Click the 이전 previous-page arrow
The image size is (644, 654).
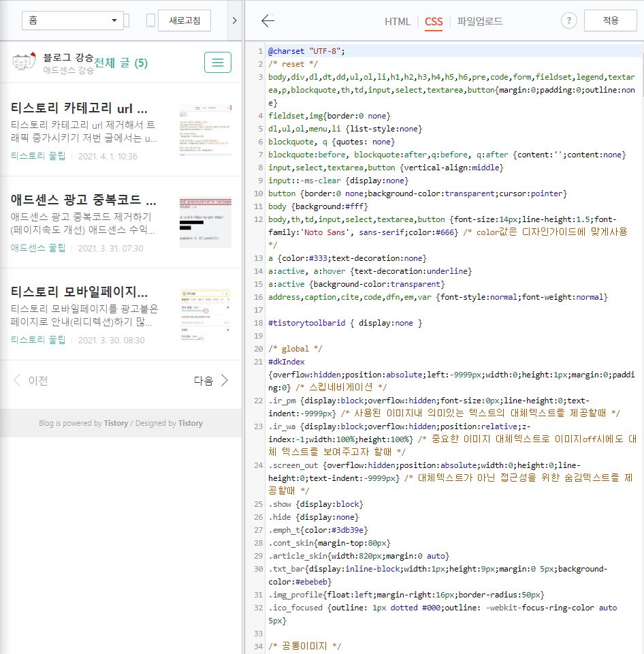click(x=17, y=381)
